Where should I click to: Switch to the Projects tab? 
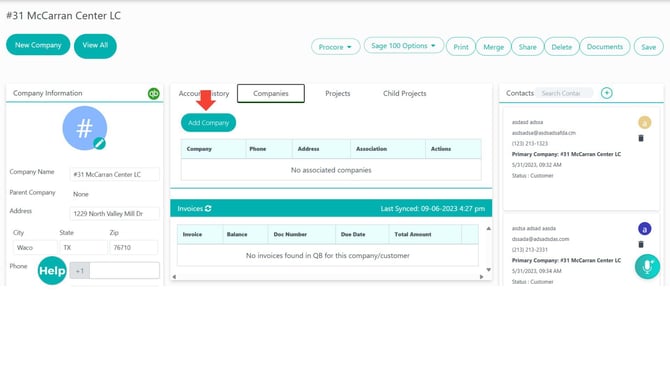tap(338, 93)
